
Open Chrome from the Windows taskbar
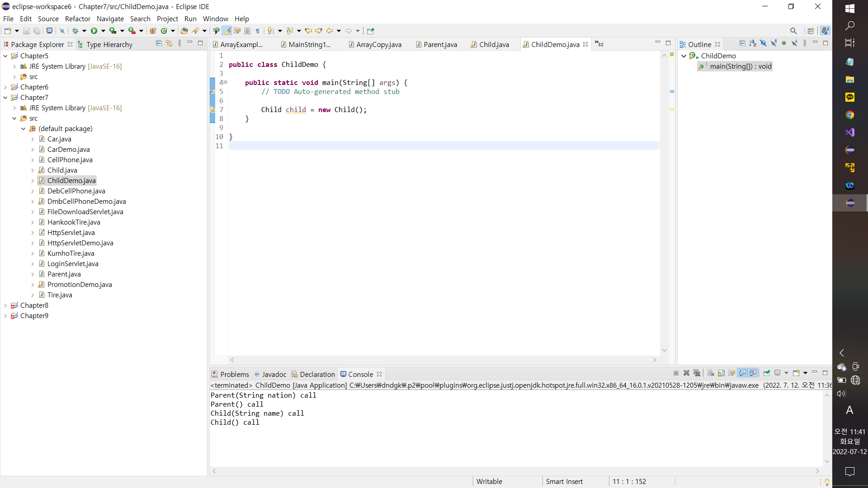coord(849,115)
